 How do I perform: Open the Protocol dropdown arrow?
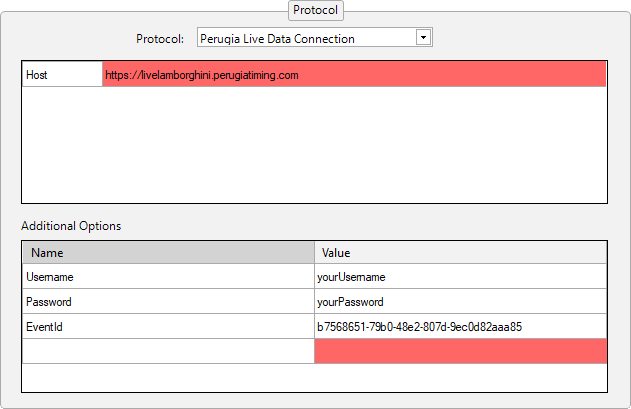click(x=423, y=38)
